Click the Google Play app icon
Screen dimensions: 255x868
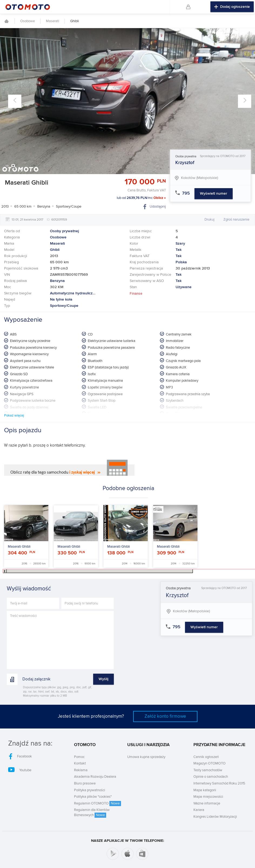tap(113, 853)
